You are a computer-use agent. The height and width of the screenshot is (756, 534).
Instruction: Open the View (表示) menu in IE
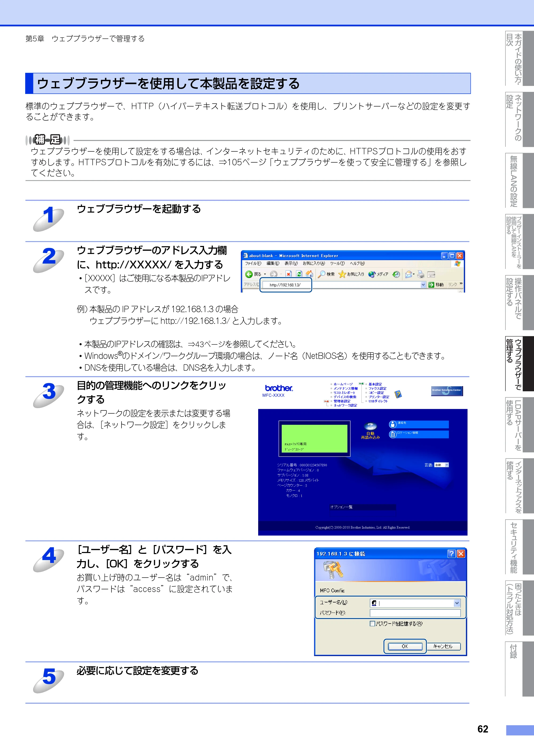[x=291, y=263]
